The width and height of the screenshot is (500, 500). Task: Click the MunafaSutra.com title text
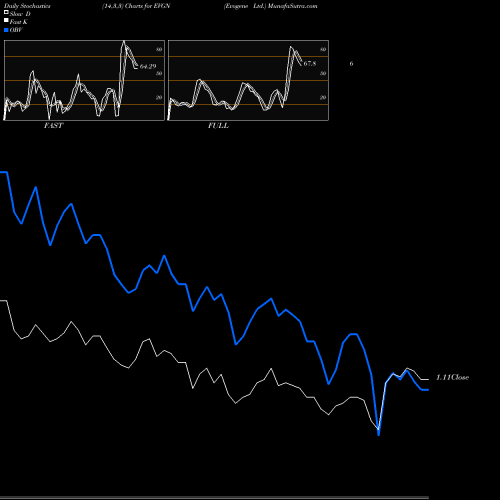coord(292,6)
